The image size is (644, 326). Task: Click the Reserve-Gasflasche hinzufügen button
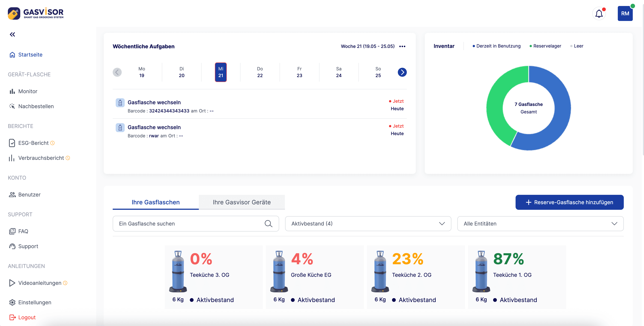[569, 202]
